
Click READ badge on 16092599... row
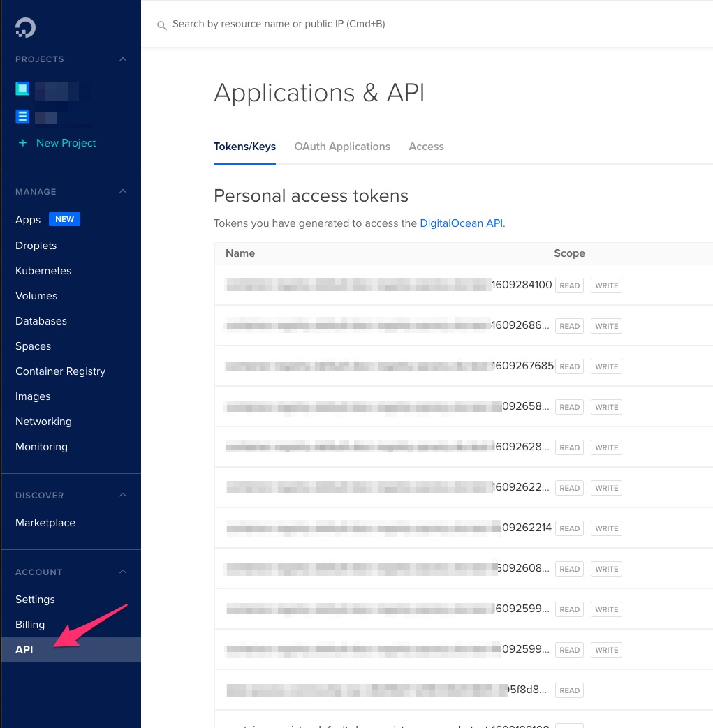[569, 609]
